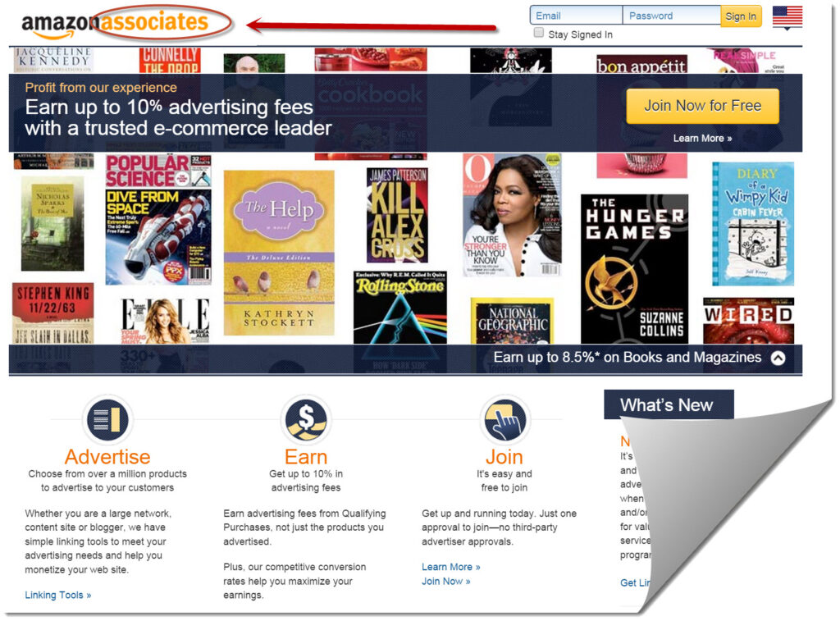Enable the Stay Signed In checkbox
Screen dimensions: 840x621
pos(539,33)
